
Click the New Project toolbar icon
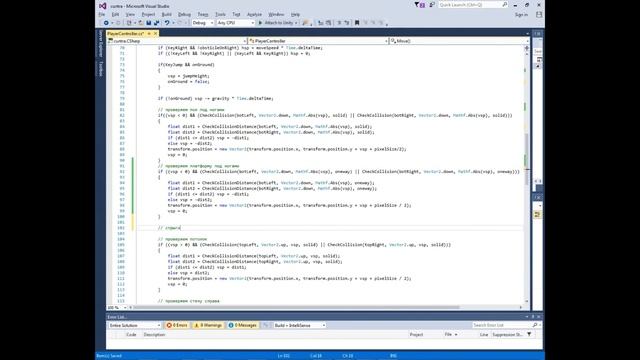(x=129, y=23)
